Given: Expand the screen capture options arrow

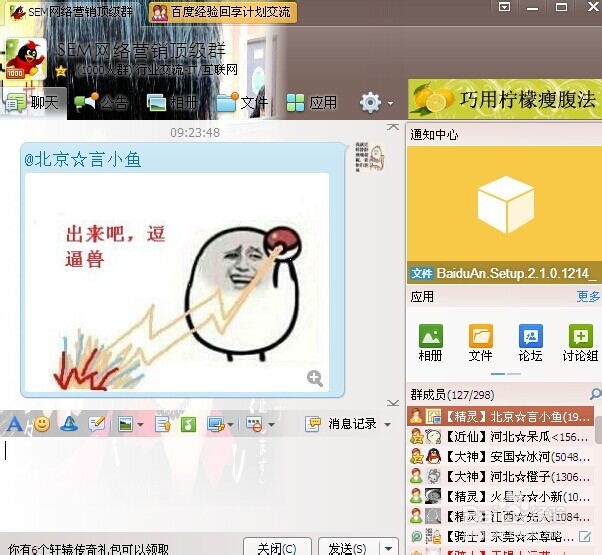Looking at the screenshot, I should (x=230, y=425).
